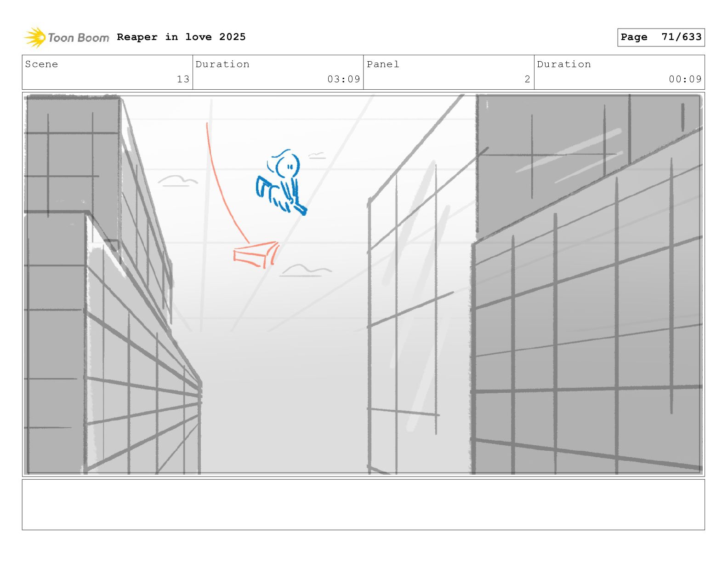Click the panel duration value '00:09'

tap(685, 79)
